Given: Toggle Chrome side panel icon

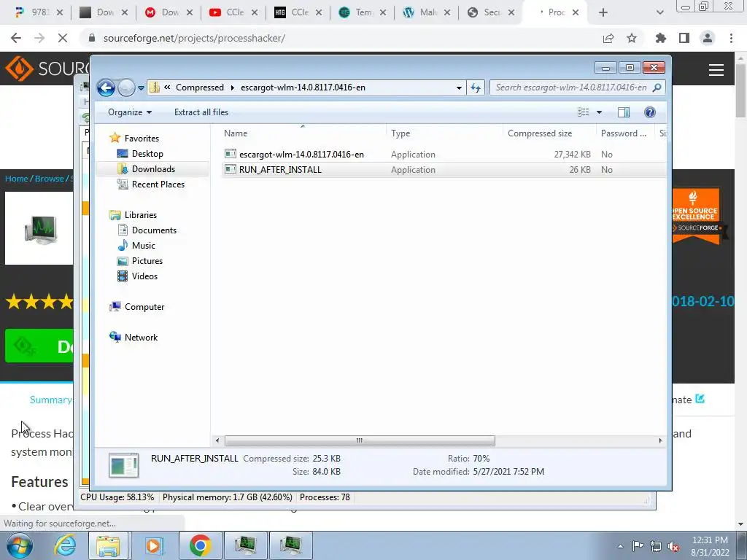Looking at the screenshot, I should pyautogui.click(x=684, y=38).
